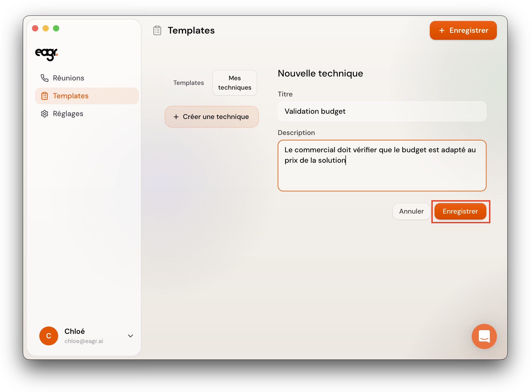Image resolution: width=532 pixels, height=392 pixels.
Task: Click plus icon in top Enregistrer button
Action: [442, 30]
